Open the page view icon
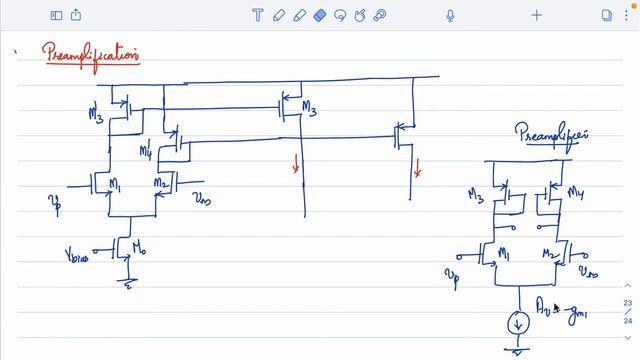Image resolution: width=640 pixels, height=360 pixels. (607, 16)
